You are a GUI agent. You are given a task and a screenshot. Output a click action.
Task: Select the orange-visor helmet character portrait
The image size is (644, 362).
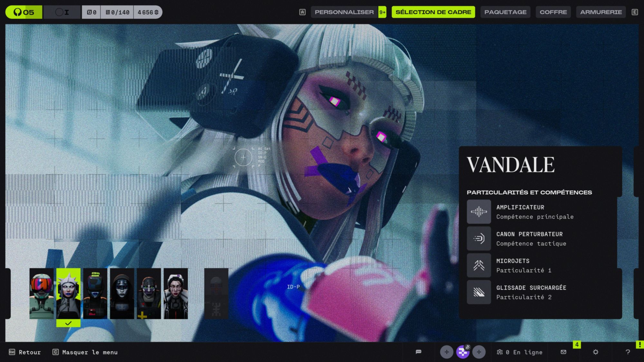coord(42,293)
